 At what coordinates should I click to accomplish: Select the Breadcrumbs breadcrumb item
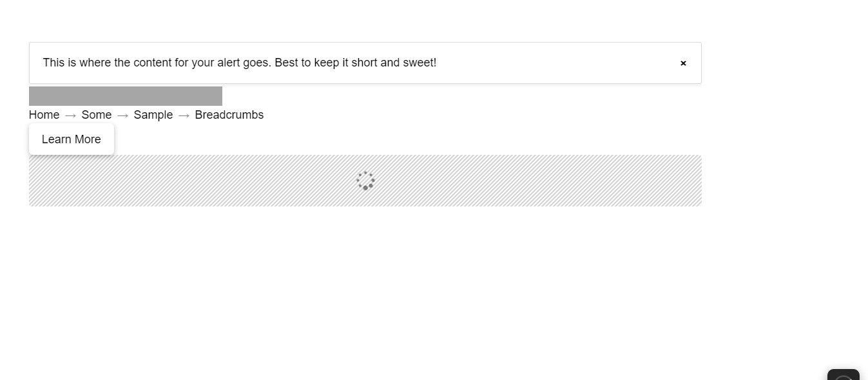pos(229,115)
